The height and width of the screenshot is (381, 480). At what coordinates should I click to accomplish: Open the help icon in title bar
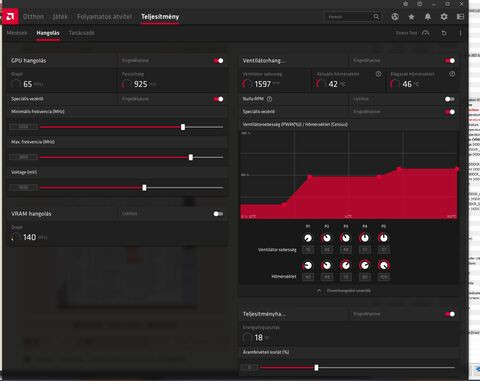420,4
